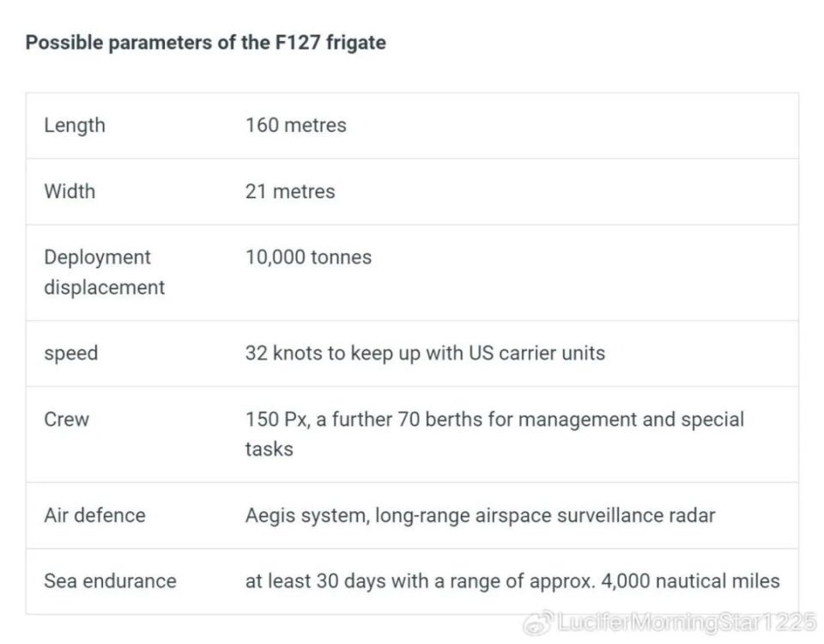
Task: Click the word 'tasks' in the Crew row
Action: click(x=269, y=449)
